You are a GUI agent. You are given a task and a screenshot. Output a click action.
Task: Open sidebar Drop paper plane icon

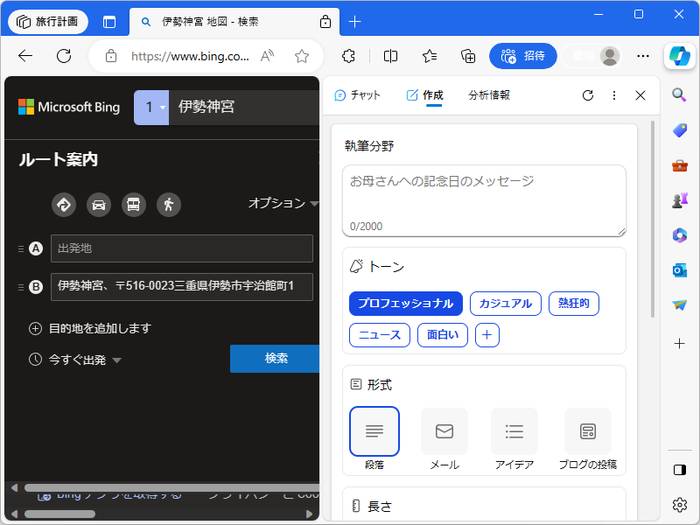pos(679,305)
